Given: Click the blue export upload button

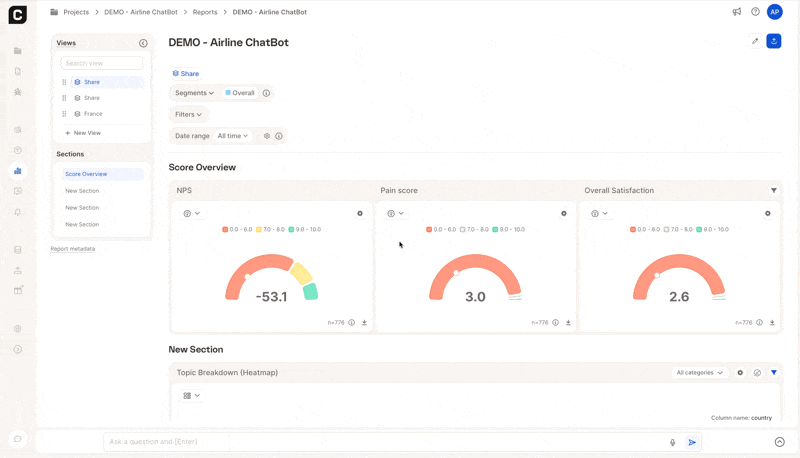Looking at the screenshot, I should click(x=773, y=41).
